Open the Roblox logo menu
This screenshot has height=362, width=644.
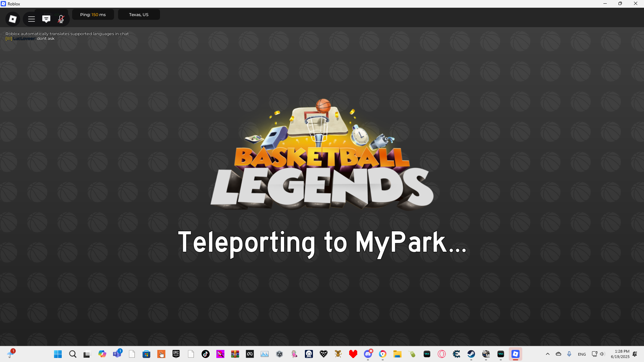tap(13, 19)
